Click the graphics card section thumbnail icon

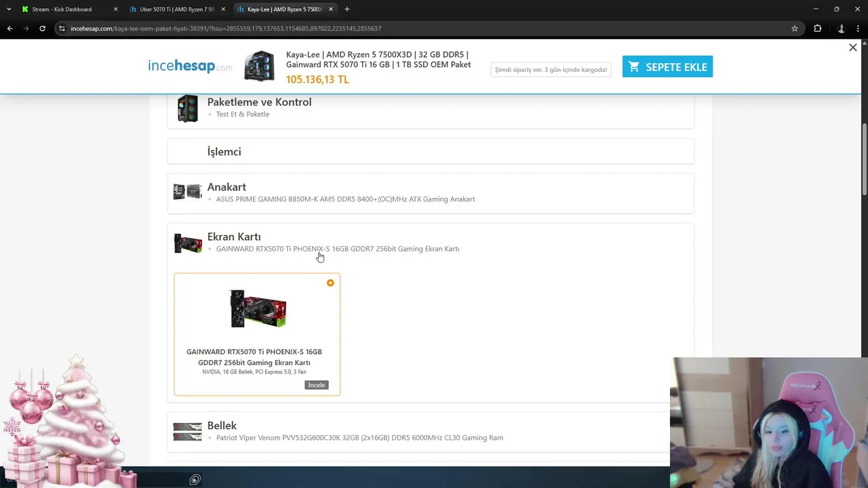coord(188,243)
